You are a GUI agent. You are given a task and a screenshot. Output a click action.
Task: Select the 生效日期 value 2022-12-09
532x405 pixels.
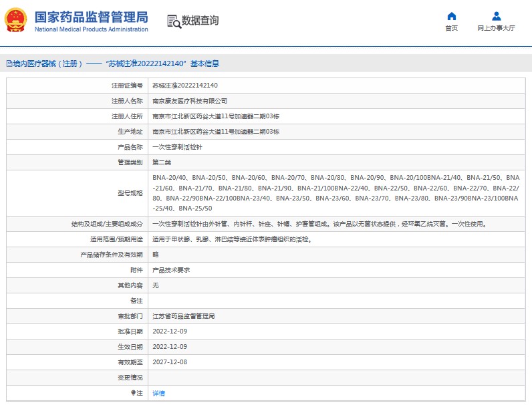pos(170,347)
